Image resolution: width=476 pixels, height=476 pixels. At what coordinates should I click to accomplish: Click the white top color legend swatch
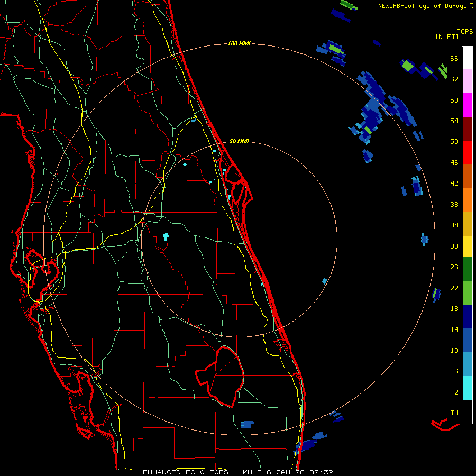[467, 58]
